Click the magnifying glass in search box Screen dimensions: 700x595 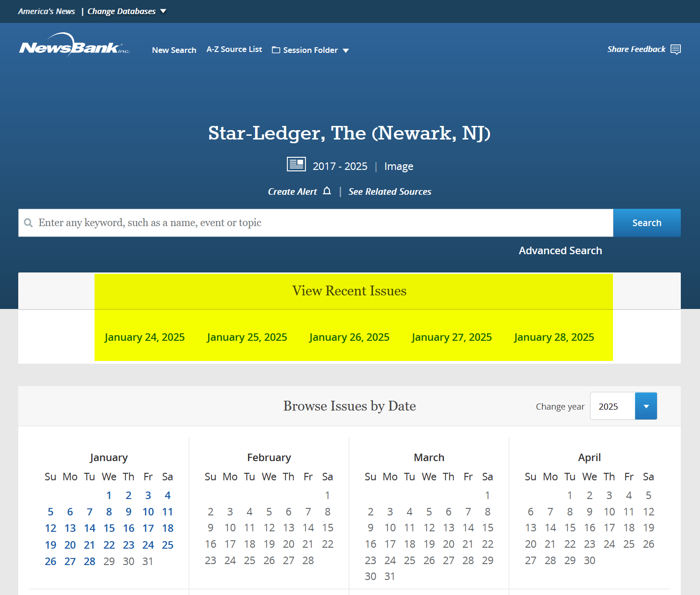29,223
